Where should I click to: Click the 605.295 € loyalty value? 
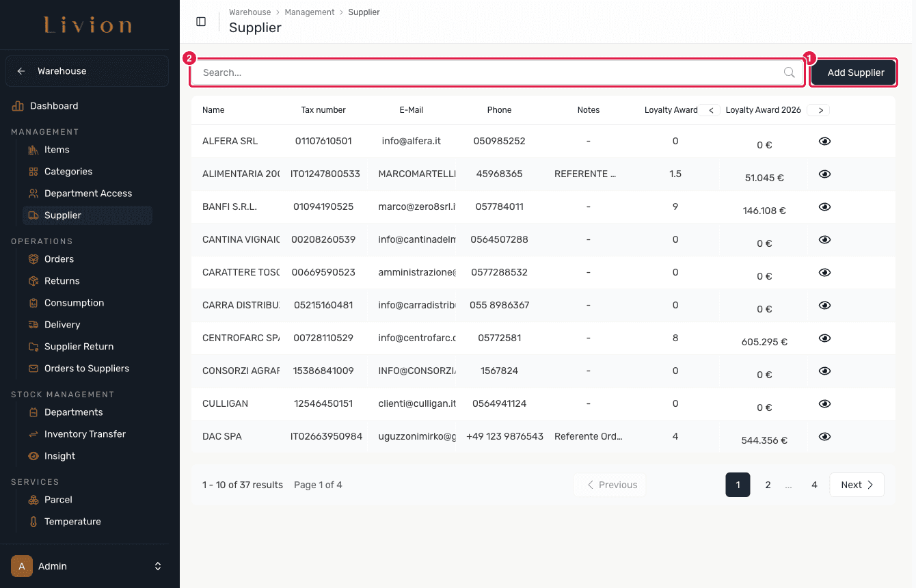click(x=764, y=342)
